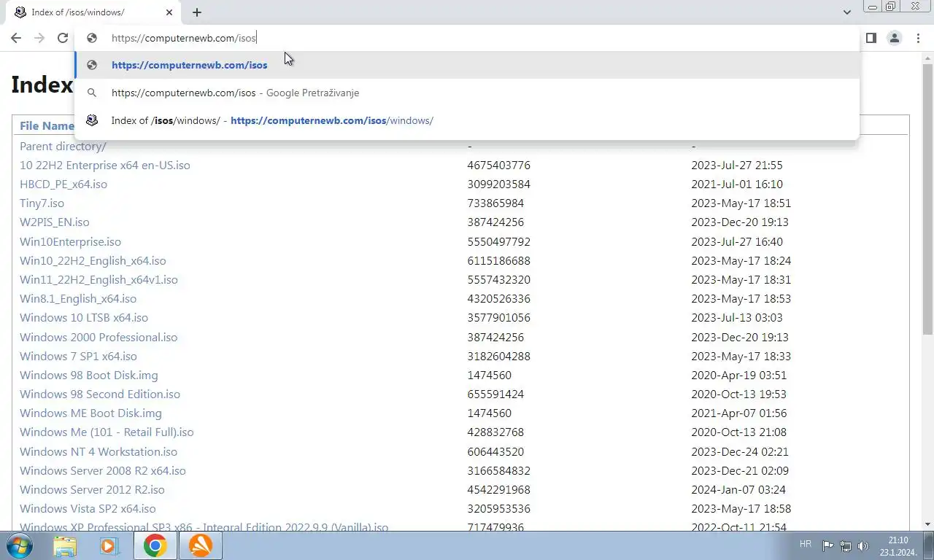Open the Action Center flag icon
The width and height of the screenshot is (934, 560).
828,545
